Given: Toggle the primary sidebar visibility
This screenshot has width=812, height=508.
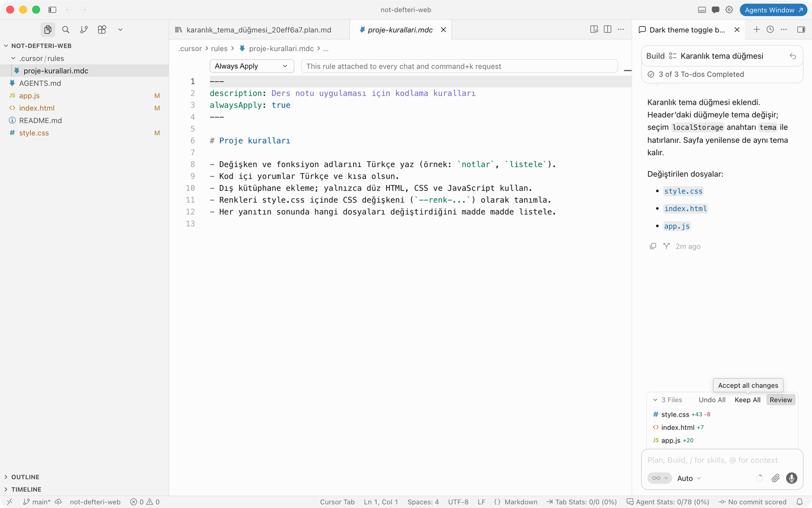Looking at the screenshot, I should (x=52, y=10).
